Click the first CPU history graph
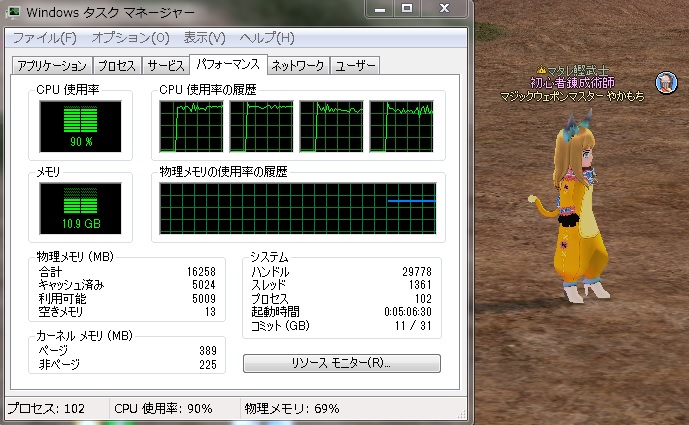The image size is (689, 425). 191,127
